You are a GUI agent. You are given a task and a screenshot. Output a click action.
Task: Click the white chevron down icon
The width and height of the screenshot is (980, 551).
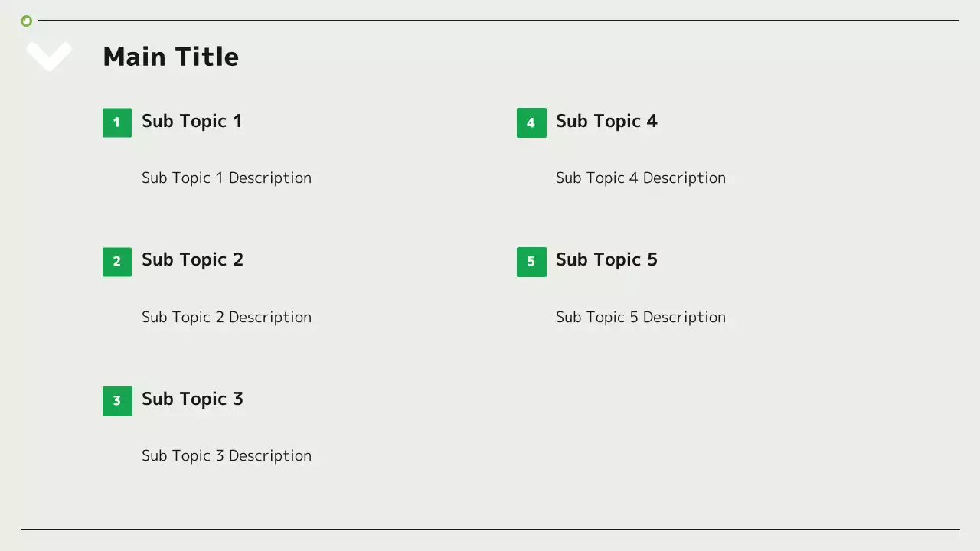click(49, 56)
